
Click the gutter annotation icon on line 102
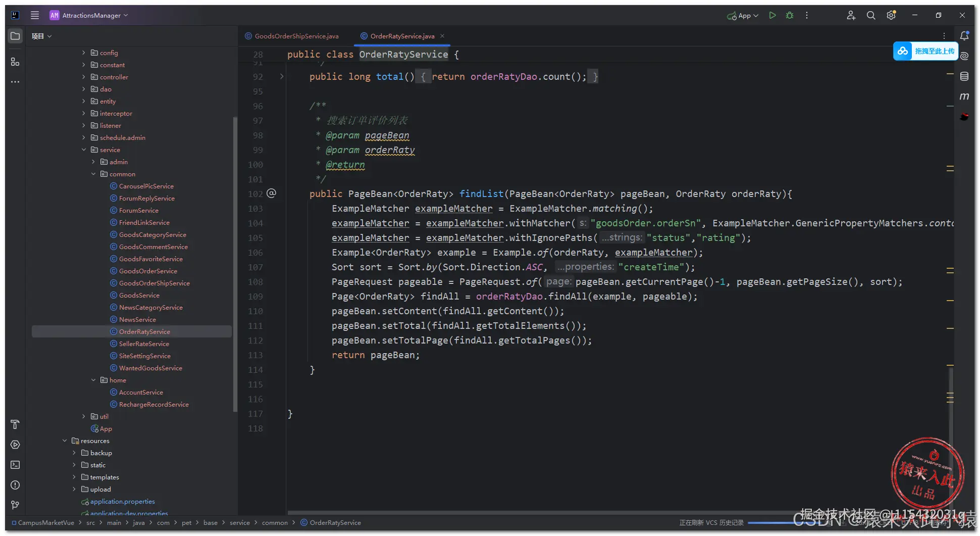tap(271, 193)
